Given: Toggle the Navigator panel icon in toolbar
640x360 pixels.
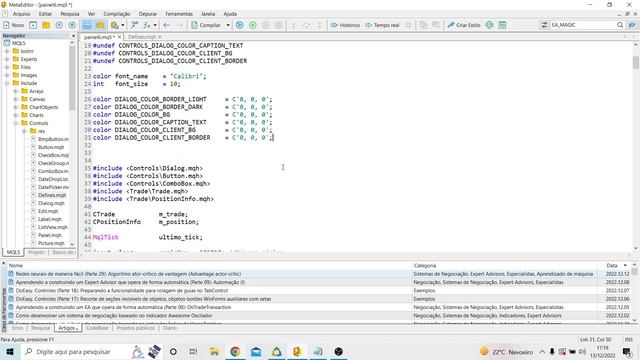Looking at the screenshot, I should [x=87, y=25].
